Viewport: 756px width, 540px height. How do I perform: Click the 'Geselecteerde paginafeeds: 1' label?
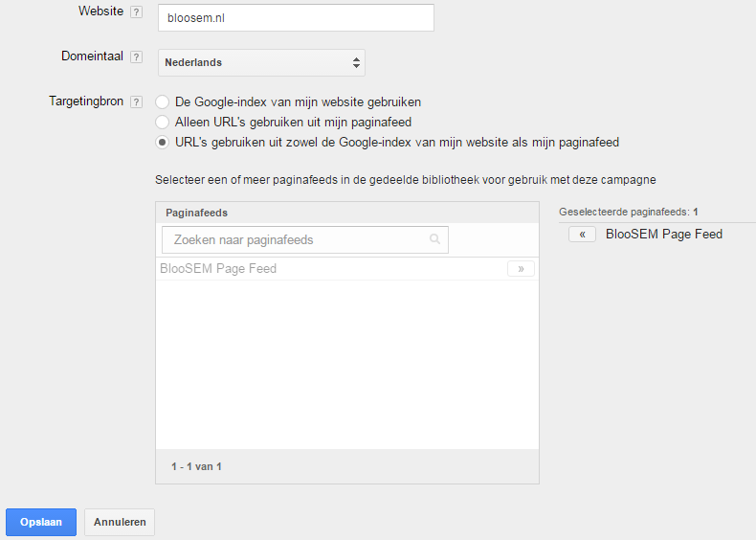pyautogui.click(x=629, y=211)
